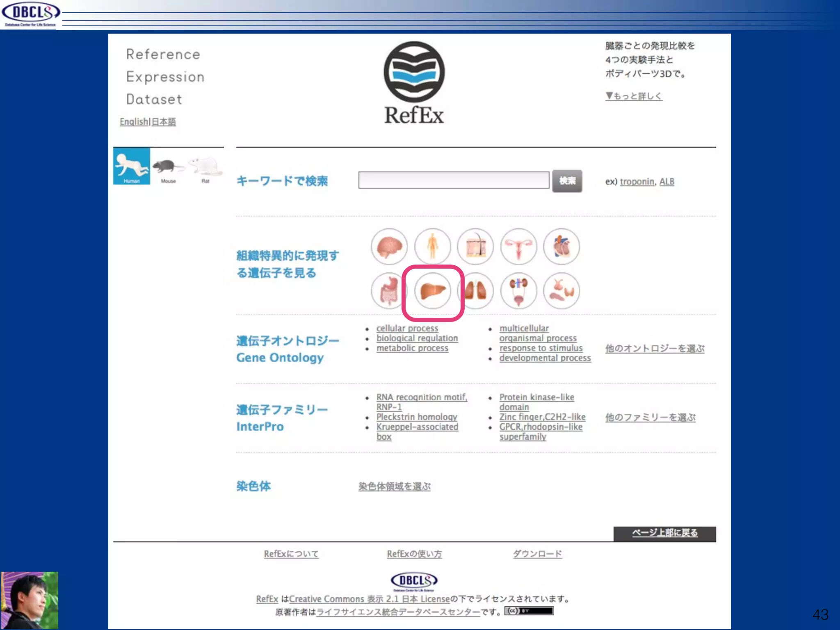Click the keyword search input field

click(454, 180)
